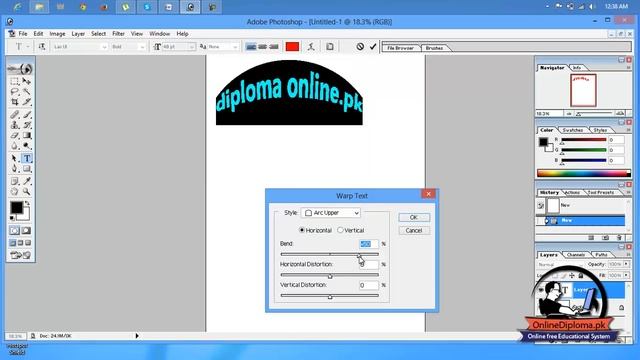Select the Slice tool
The image size is (640, 360).
point(27,102)
